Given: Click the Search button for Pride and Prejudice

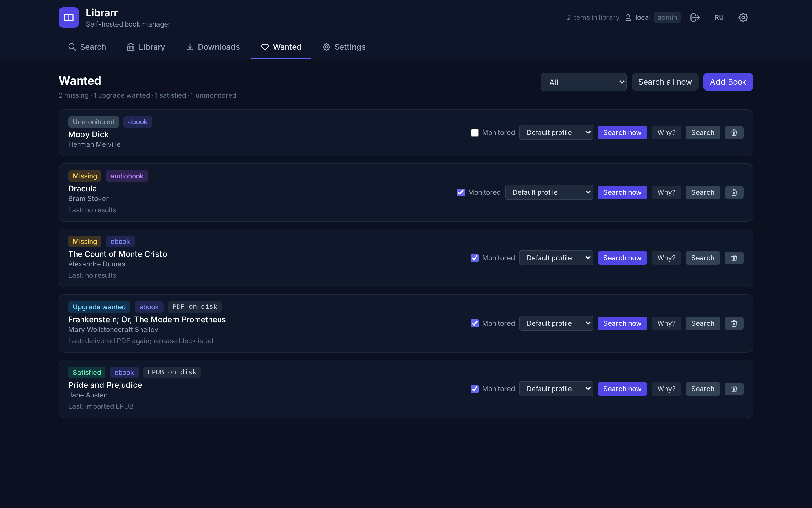Looking at the screenshot, I should coord(703,389).
